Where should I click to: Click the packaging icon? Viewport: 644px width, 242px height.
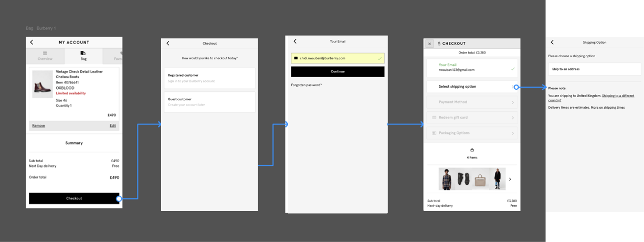pos(434,133)
